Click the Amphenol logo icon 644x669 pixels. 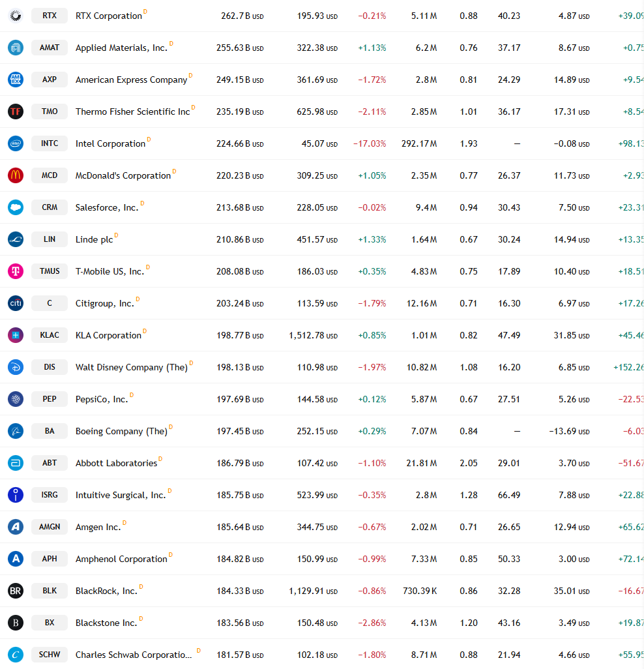tap(16, 559)
